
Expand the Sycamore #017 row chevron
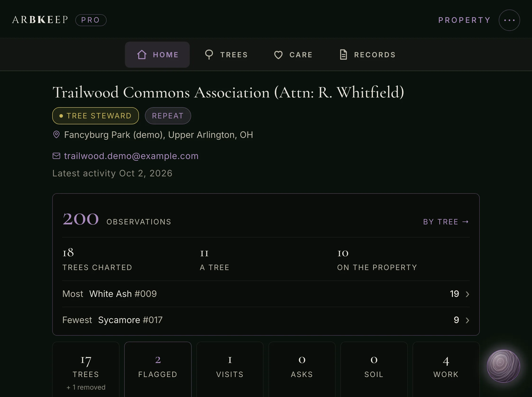467,320
